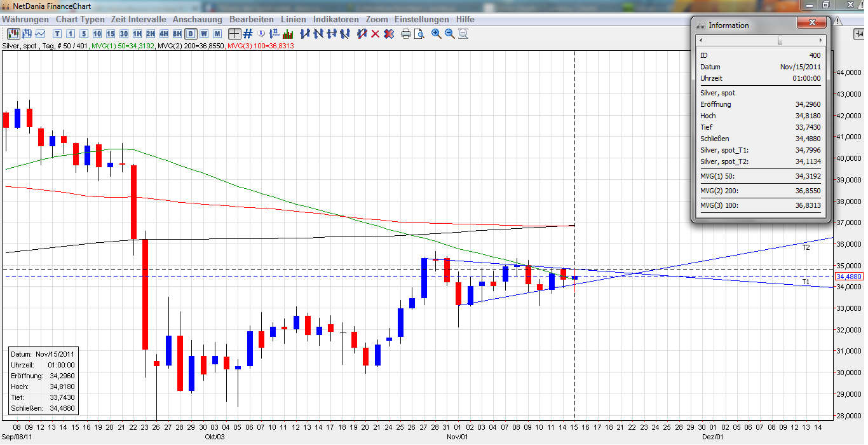Image resolution: width=868 pixels, height=445 pixels.
Task: Select the 10 minute interval
Action: [x=97, y=34]
